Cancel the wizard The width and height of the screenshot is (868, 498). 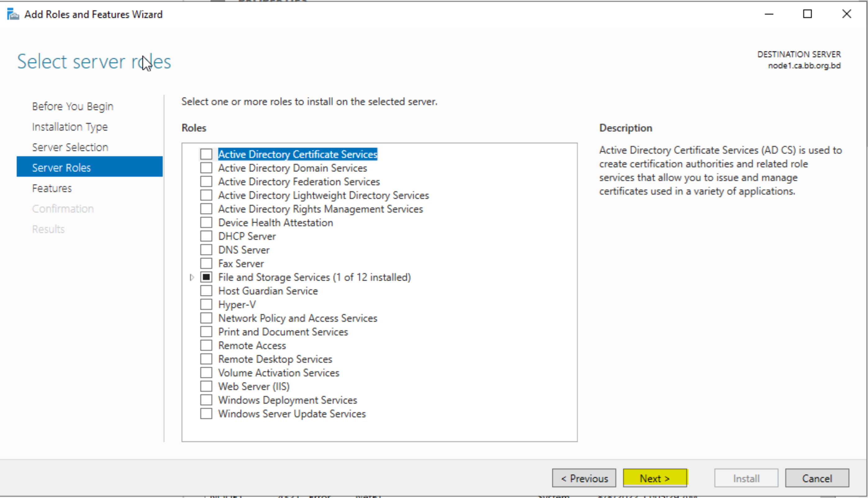817,478
